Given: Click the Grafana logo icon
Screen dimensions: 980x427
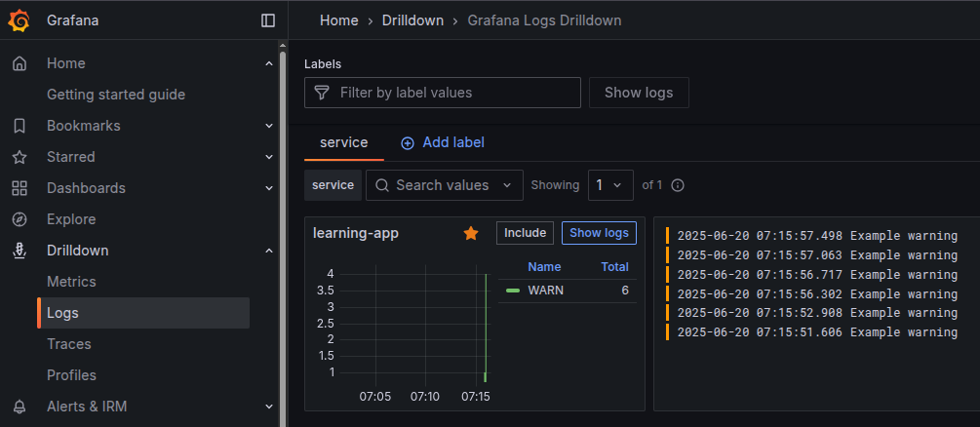Looking at the screenshot, I should (x=20, y=20).
